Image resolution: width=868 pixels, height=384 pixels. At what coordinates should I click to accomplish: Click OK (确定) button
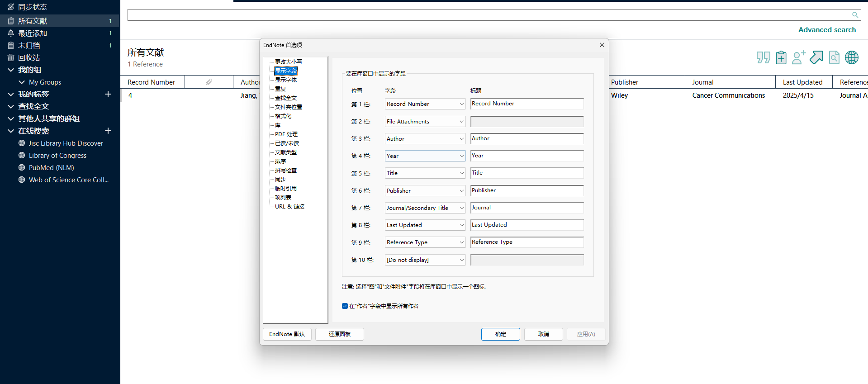pos(501,334)
